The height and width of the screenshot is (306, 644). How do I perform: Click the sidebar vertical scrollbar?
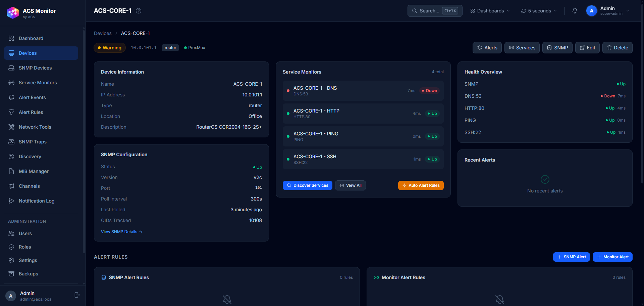[84, 141]
